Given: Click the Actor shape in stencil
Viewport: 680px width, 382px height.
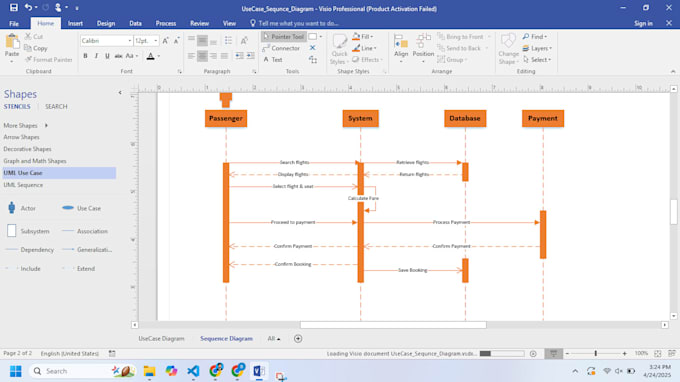Looking at the screenshot, I should 12,208.
